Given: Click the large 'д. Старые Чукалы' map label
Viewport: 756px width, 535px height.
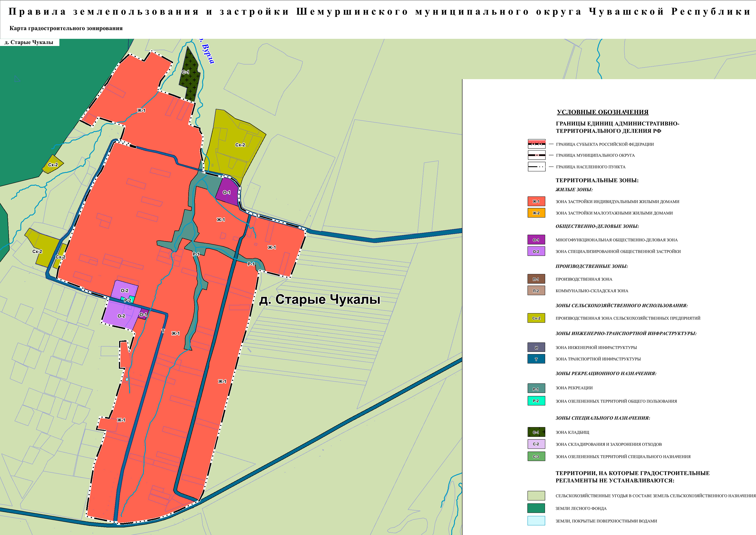Looking at the screenshot, I should [320, 299].
